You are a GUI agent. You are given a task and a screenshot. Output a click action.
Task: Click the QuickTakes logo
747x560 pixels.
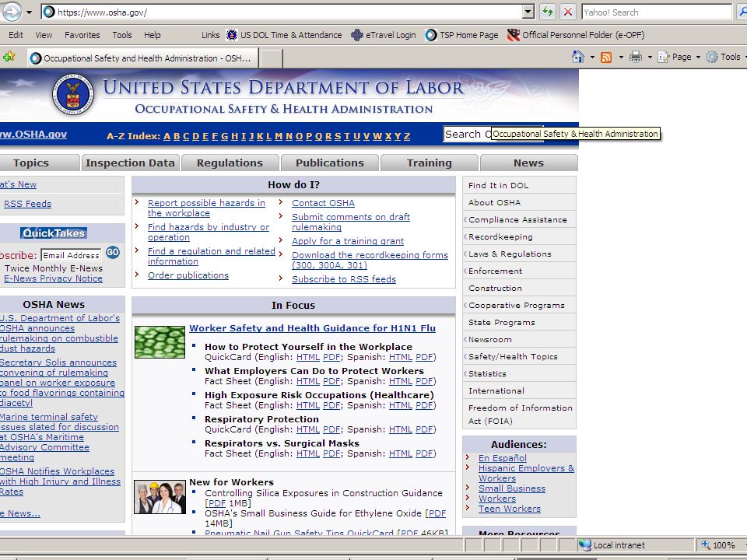click(x=54, y=233)
